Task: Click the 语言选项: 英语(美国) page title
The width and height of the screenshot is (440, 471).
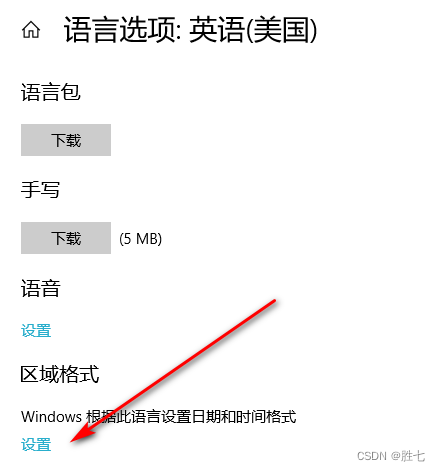Action: click(190, 30)
